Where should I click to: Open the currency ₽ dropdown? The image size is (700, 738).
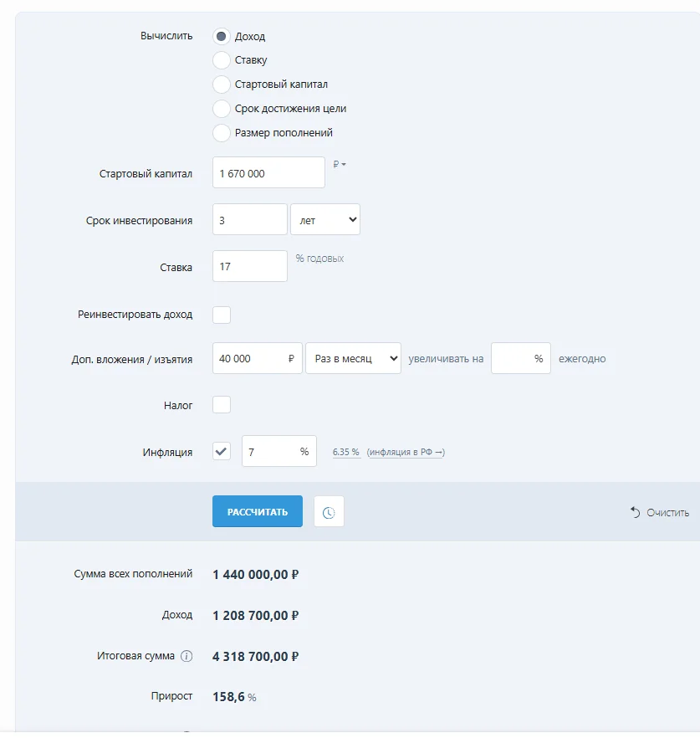click(x=340, y=164)
